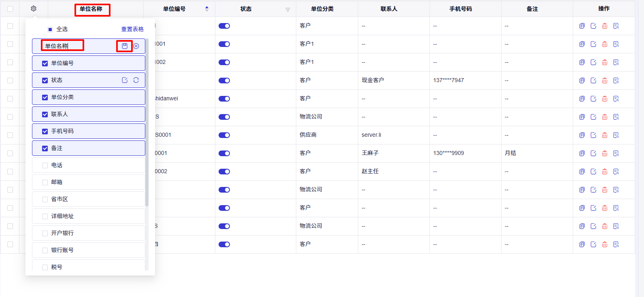Open the 状态 column filter

tap(288, 9)
